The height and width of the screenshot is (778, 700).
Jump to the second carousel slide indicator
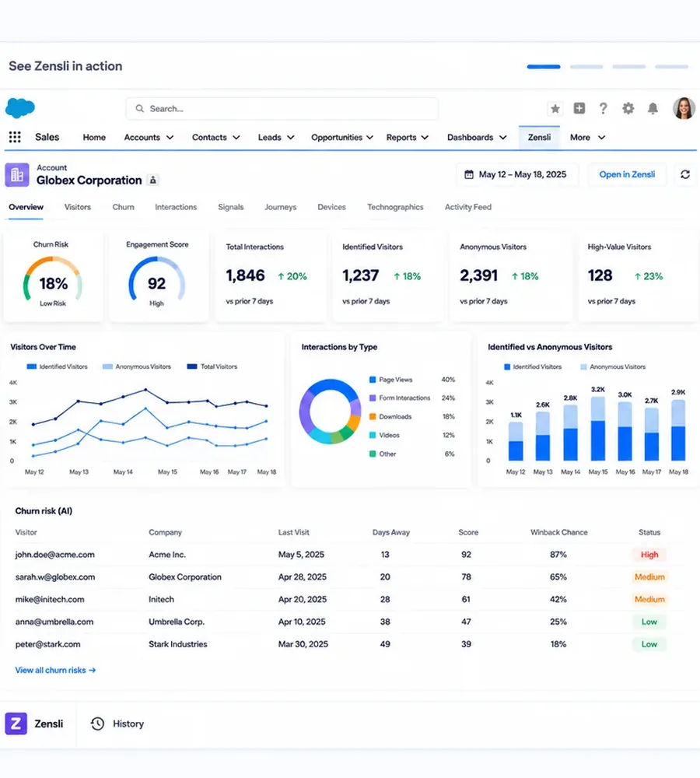pos(586,66)
